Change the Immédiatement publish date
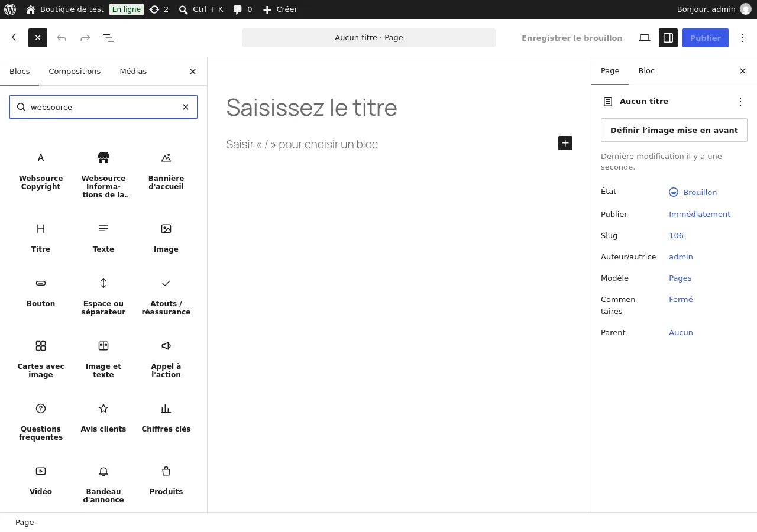 pyautogui.click(x=700, y=214)
